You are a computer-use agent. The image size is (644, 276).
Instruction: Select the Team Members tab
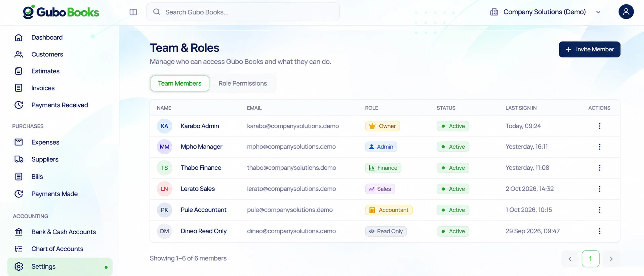pos(179,83)
